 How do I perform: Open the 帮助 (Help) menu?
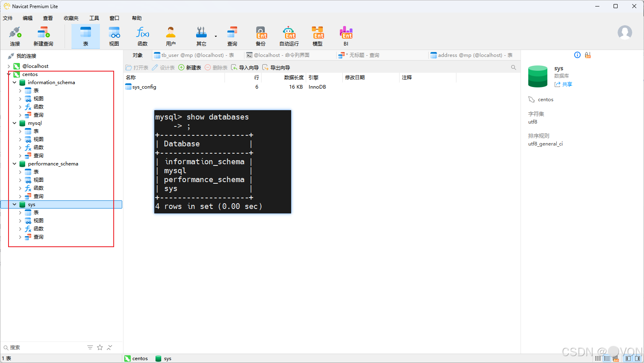tap(137, 18)
